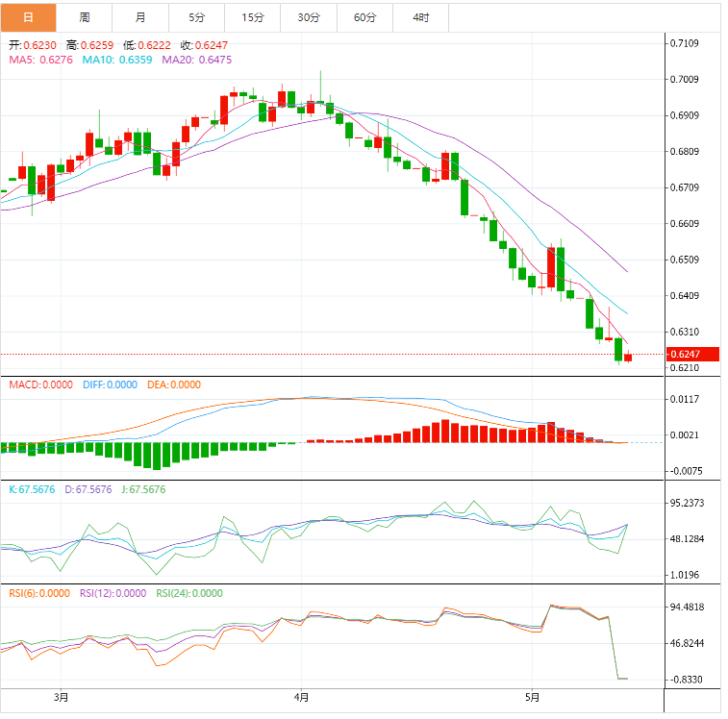This screenshot has width=728, height=719.
Task: Click the -0.0075 MACD axis label
Action: [686, 472]
